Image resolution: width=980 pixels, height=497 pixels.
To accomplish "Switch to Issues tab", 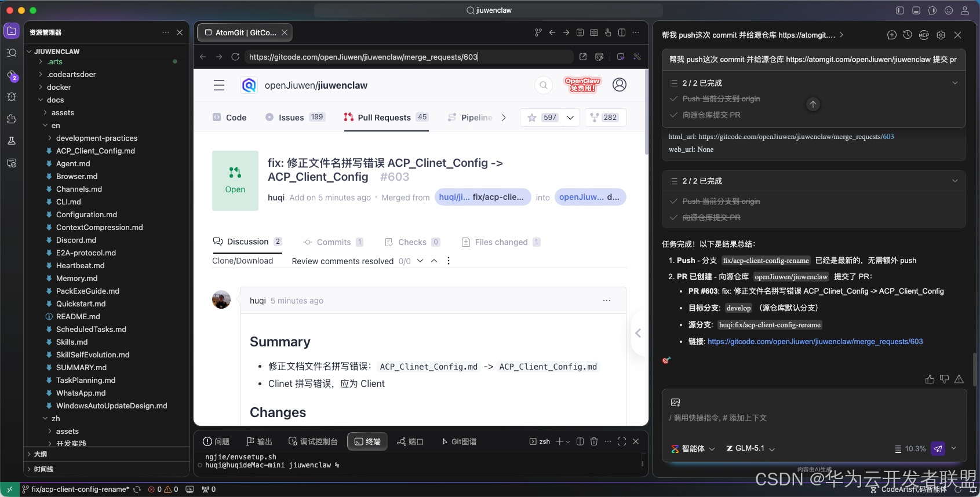I will pyautogui.click(x=295, y=118).
